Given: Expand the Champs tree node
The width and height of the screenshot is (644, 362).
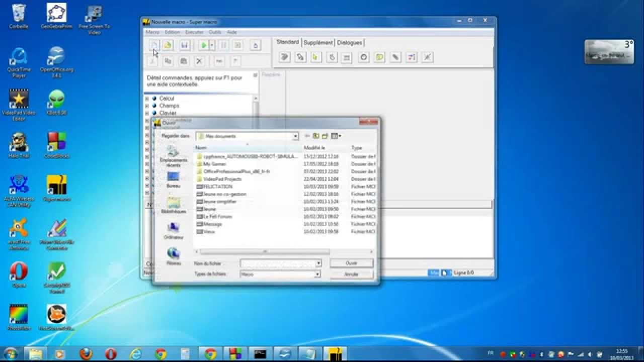Looking at the screenshot, I should point(147,106).
